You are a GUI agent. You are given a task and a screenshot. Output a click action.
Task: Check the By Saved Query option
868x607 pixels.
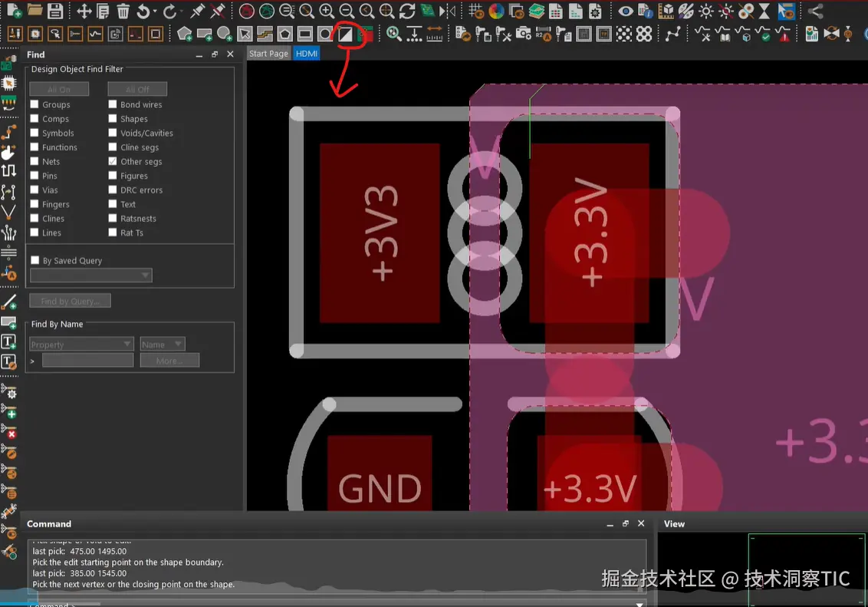tap(35, 260)
